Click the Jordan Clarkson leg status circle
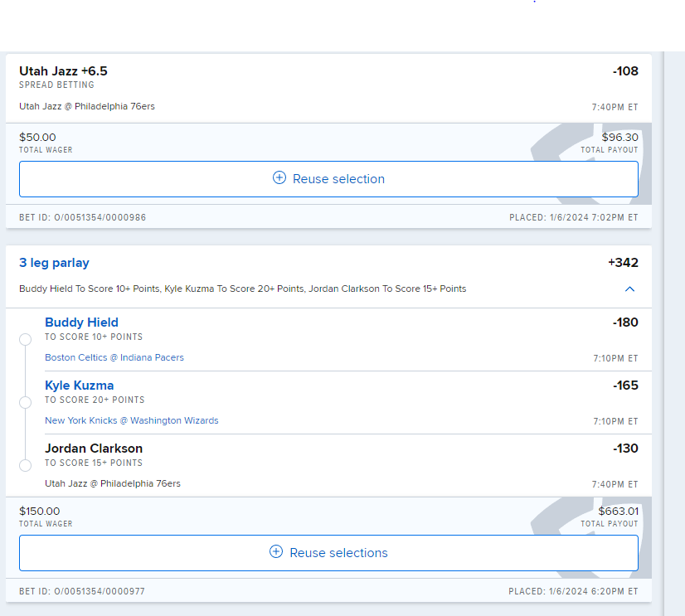The width and height of the screenshot is (685, 616). point(26,465)
